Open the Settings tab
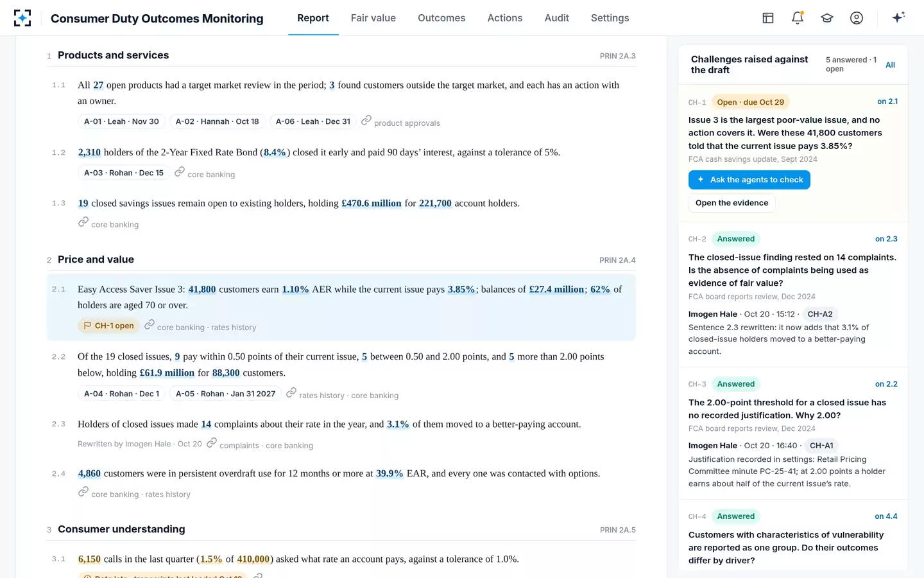Image resolution: width=924 pixels, height=578 pixels. (x=610, y=18)
